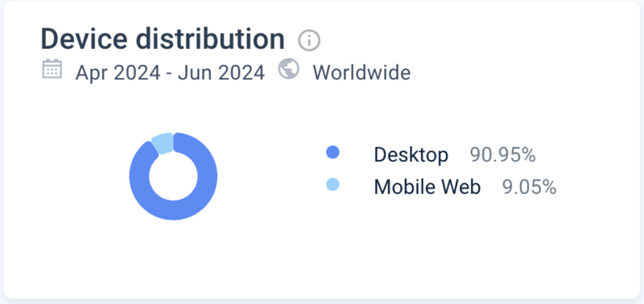
Task: Click the left side of the Desktop ring
Action: (139, 176)
